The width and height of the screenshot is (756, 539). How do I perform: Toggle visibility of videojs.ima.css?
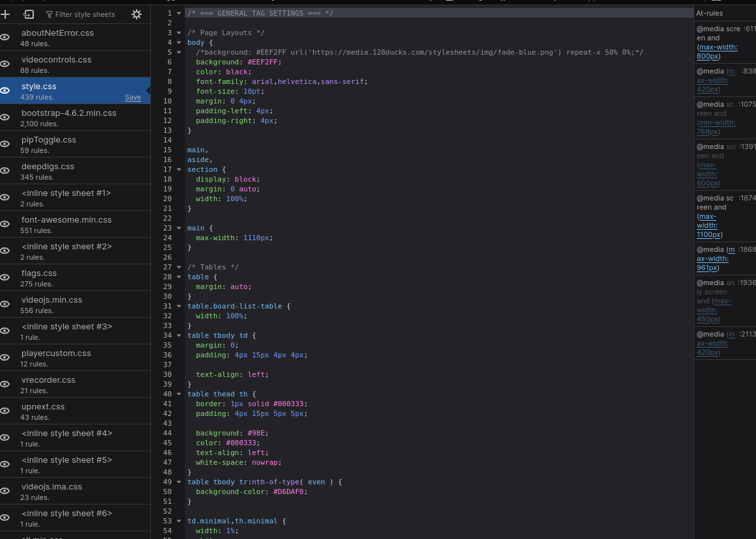tap(5, 491)
